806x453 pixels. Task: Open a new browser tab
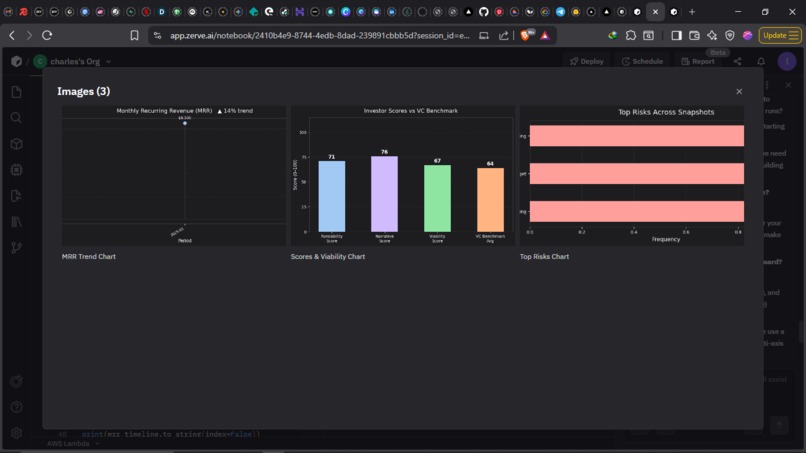point(692,11)
